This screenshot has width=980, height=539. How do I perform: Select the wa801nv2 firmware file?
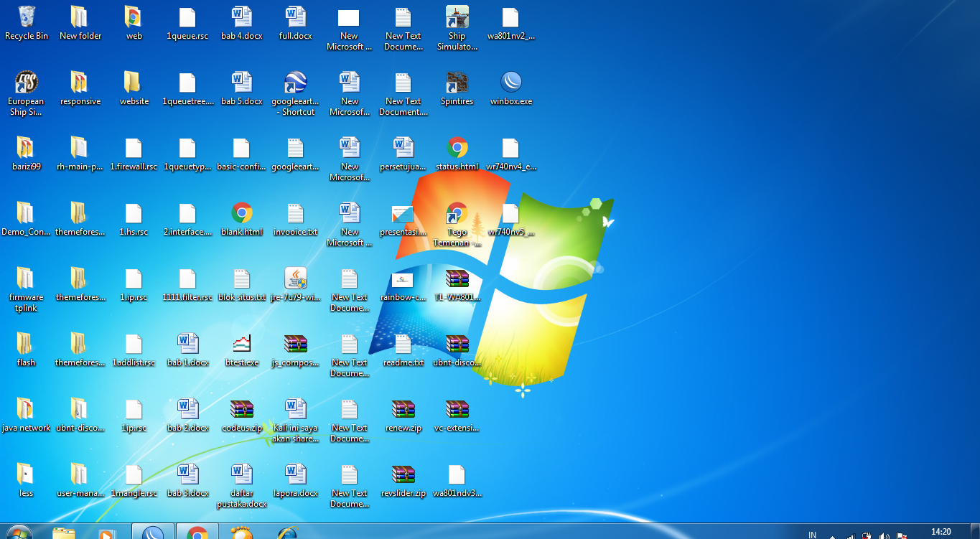511,17
